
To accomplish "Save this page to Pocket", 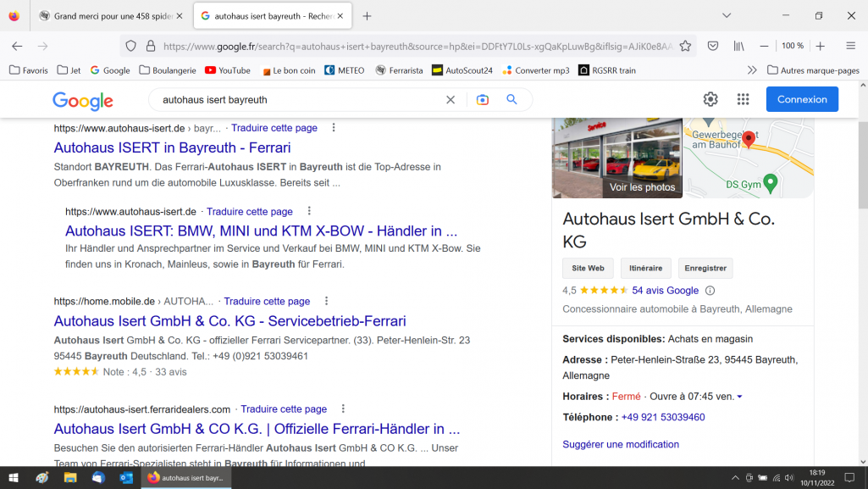I will click(713, 47).
